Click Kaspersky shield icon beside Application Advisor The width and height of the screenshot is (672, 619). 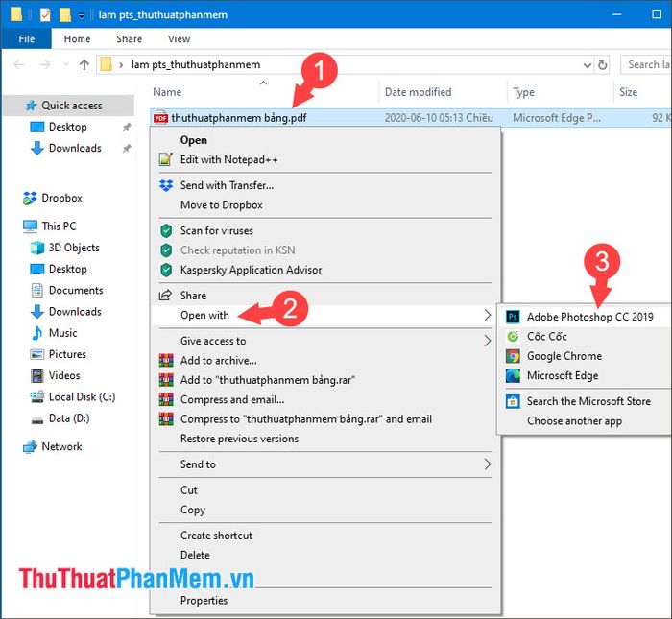click(166, 270)
